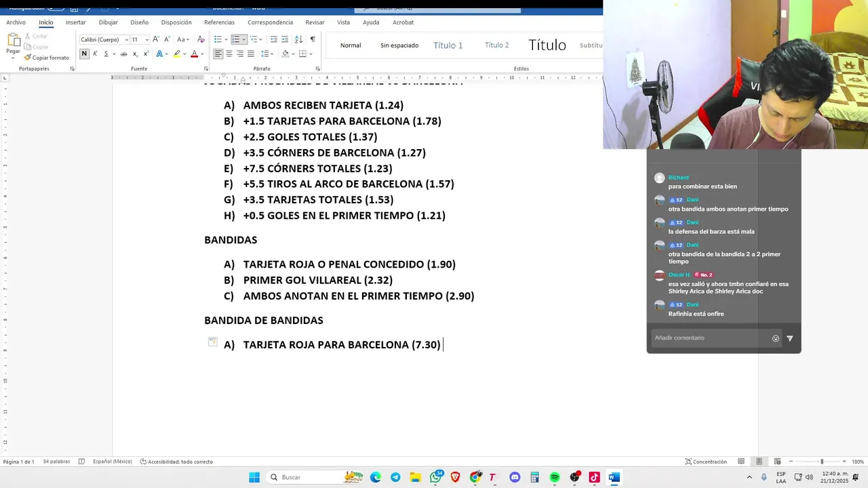Justify paragraph text
Screen dimensions: 868x488
251,54
